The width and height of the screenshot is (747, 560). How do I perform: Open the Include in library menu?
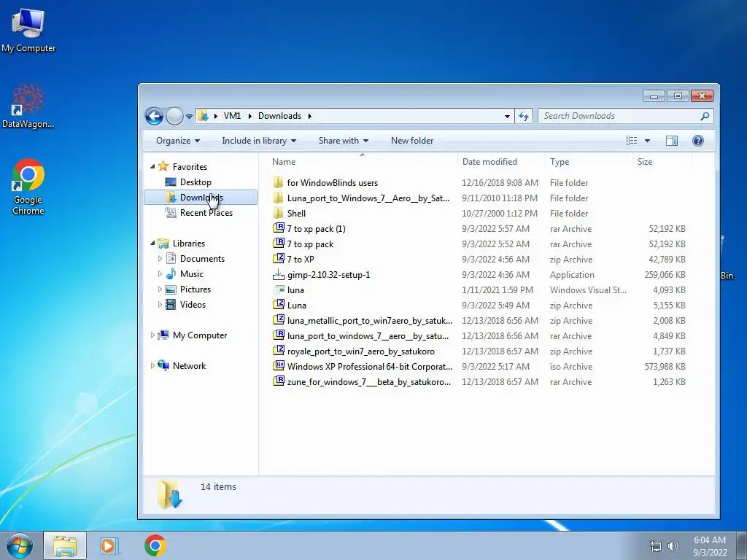click(259, 141)
